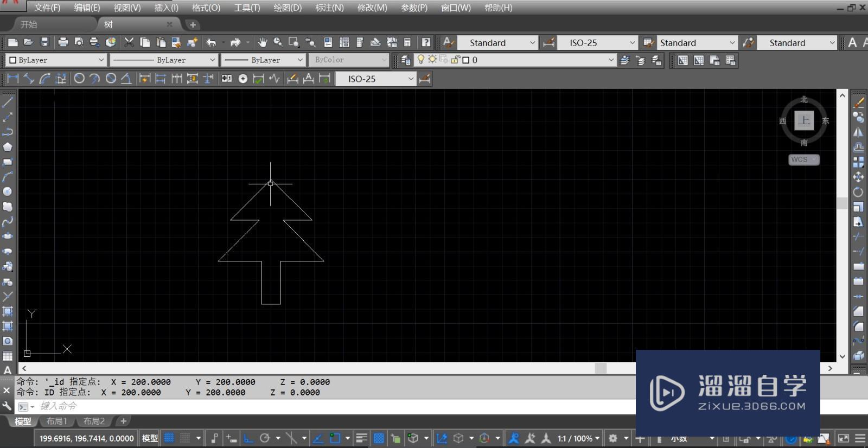This screenshot has height=448, width=868.
Task: Open the layer 0 dropdown list
Action: [515, 60]
